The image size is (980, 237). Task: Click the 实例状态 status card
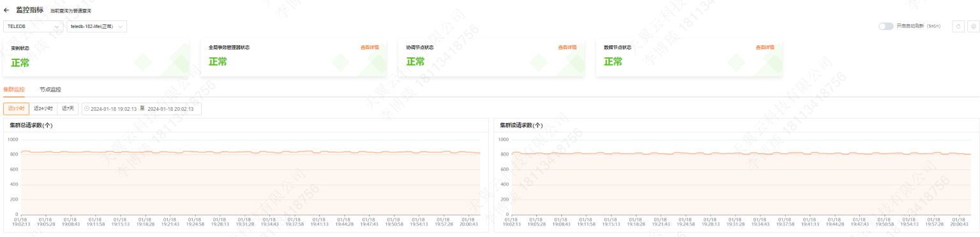click(96, 57)
